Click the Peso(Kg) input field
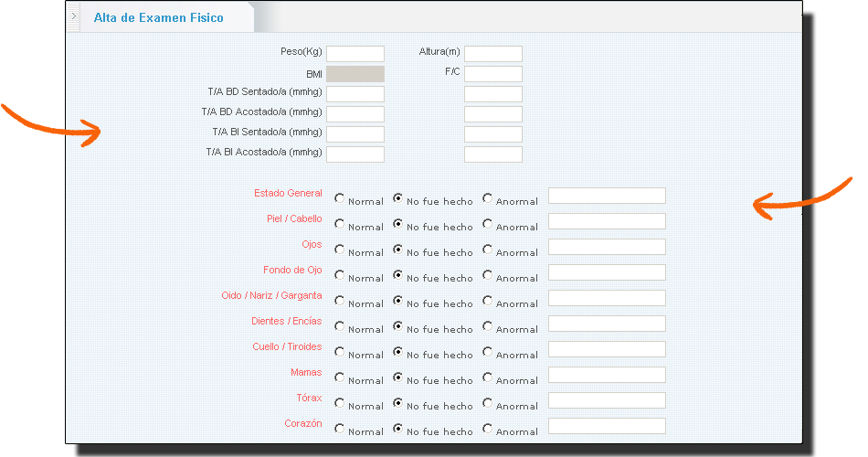This screenshot has height=457, width=868. 355,54
